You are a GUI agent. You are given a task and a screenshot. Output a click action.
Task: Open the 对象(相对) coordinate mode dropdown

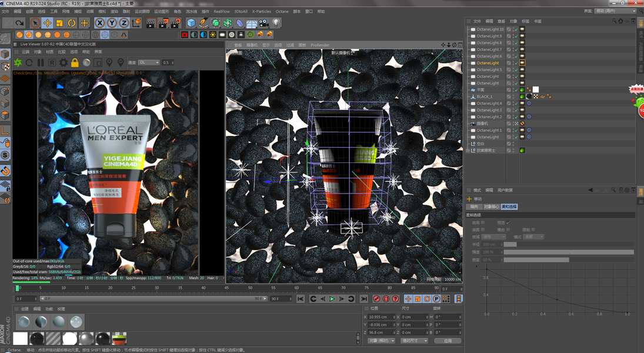tap(381, 341)
